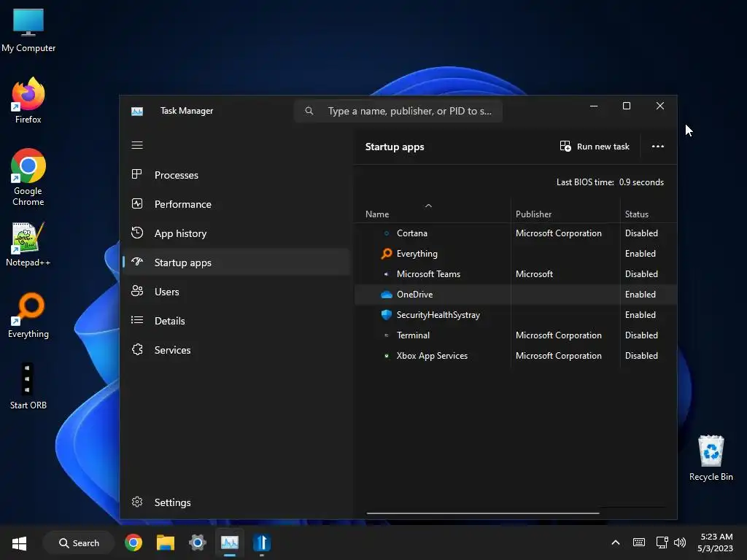Click the Services puzzle icon

(x=137, y=349)
